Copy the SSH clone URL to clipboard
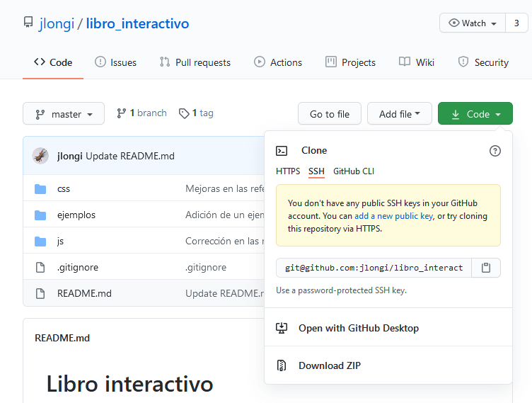 click(x=486, y=268)
